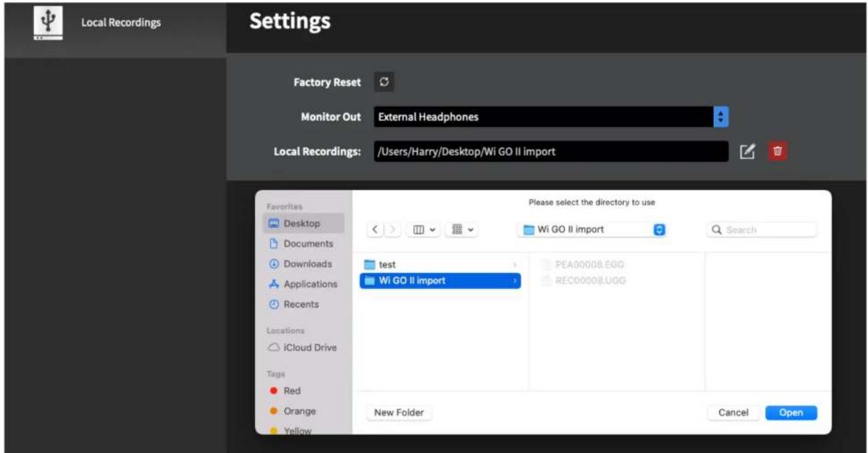The height and width of the screenshot is (453, 868).
Task: Click the Open button
Action: click(791, 412)
